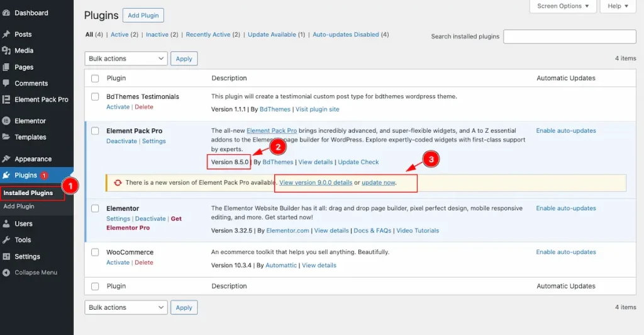The width and height of the screenshot is (644, 335).
Task: Click the Templates folder icon
Action: click(6, 137)
